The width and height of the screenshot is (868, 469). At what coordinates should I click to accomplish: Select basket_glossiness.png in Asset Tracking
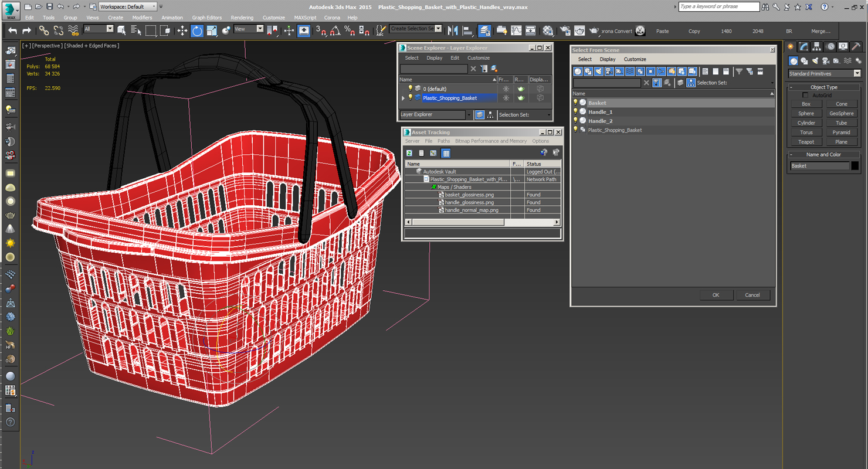(x=469, y=195)
